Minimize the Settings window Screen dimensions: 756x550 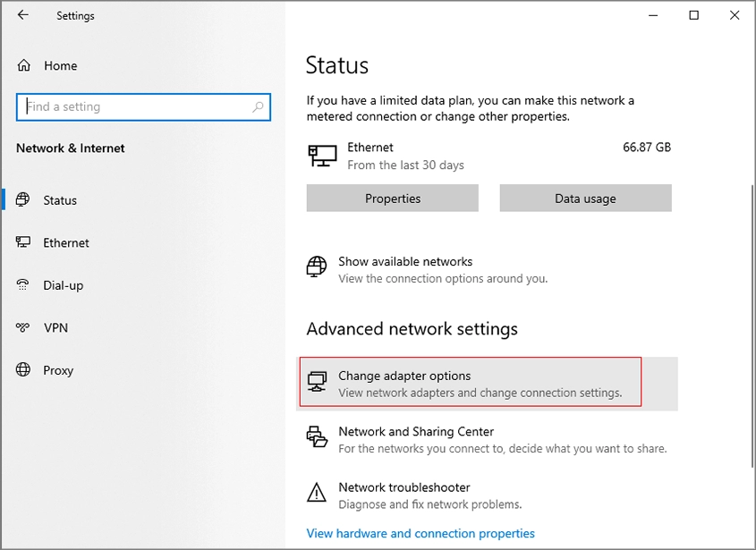point(653,15)
